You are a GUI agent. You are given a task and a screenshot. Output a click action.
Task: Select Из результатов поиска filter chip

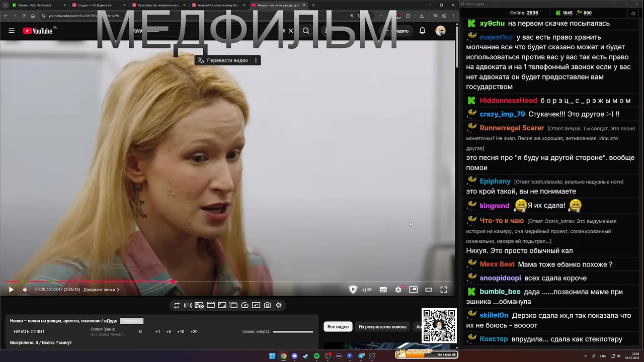(x=382, y=327)
